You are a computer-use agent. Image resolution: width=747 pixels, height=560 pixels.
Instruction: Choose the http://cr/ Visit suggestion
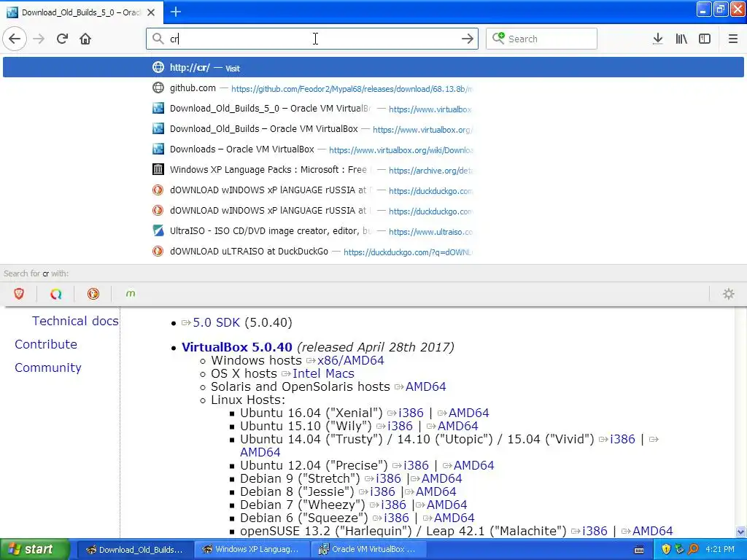[x=373, y=67]
